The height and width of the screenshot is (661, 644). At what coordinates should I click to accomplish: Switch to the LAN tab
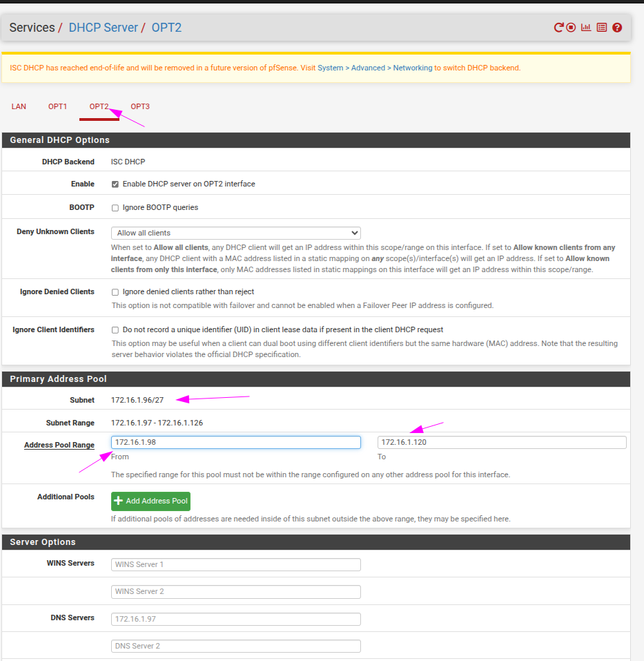[x=19, y=106]
